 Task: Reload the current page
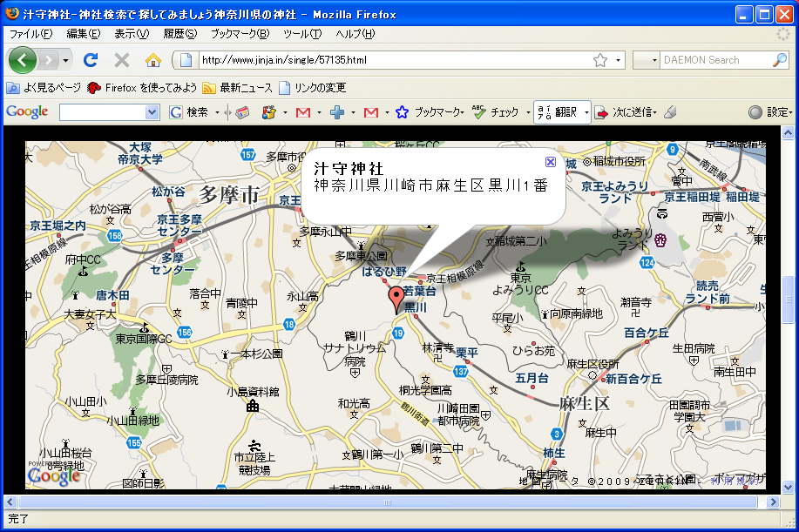click(x=91, y=60)
